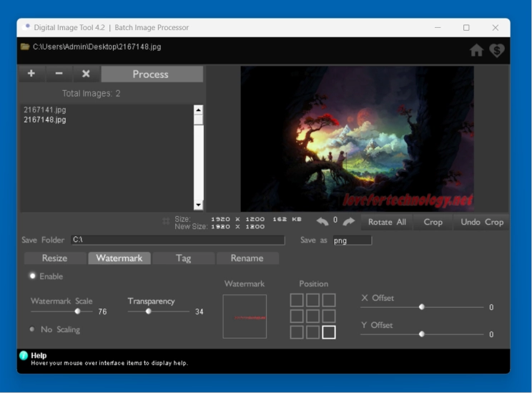Adjust the Watermark Scale slider handle
The width and height of the screenshot is (532, 393).
pos(78,311)
